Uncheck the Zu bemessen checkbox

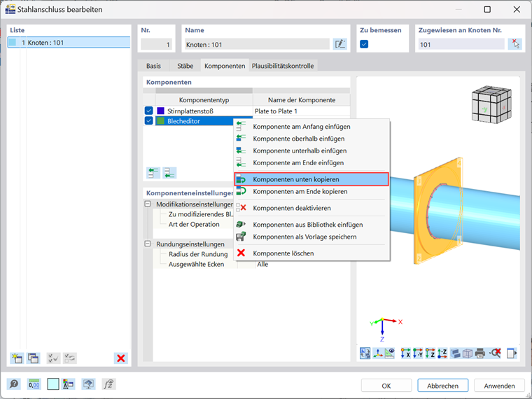tap(364, 44)
